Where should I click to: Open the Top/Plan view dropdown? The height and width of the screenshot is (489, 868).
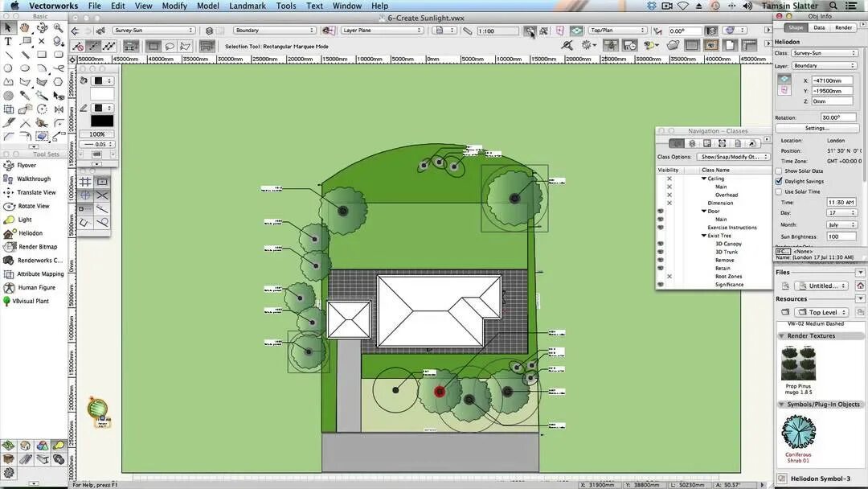point(617,31)
